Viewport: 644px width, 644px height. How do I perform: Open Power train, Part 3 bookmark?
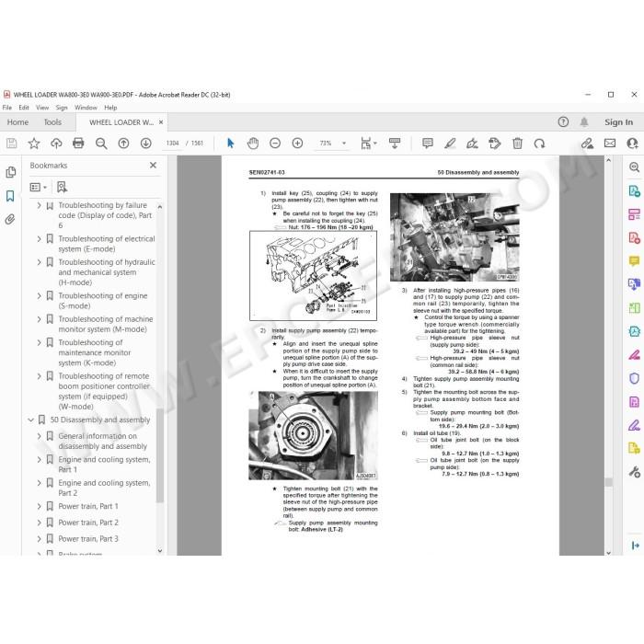88,539
